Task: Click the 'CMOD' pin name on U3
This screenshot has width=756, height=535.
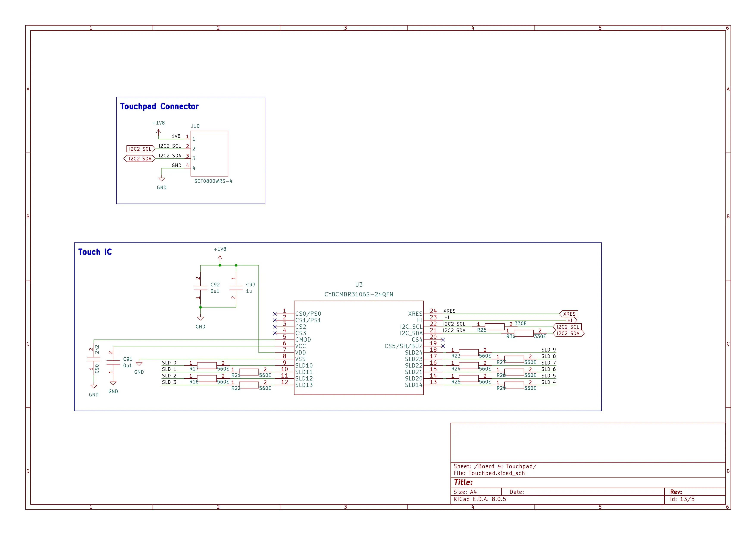Action: (303, 340)
